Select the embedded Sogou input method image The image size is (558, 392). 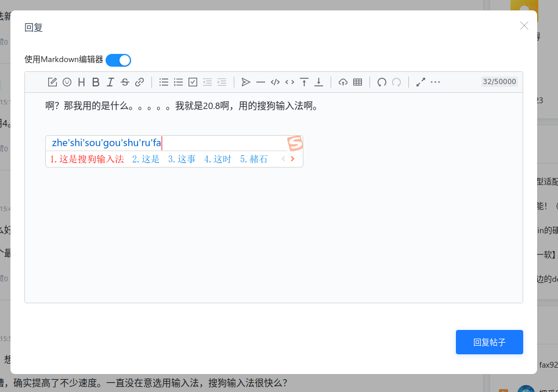[175, 151]
